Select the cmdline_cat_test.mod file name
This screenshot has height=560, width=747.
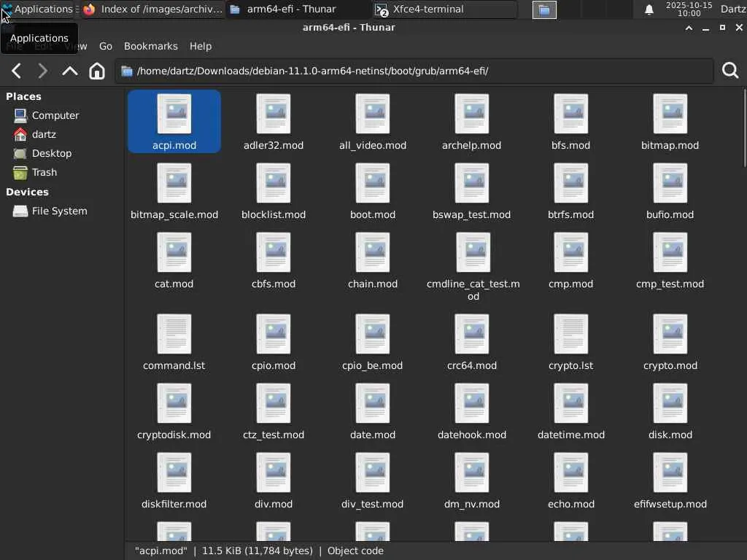[x=473, y=290]
